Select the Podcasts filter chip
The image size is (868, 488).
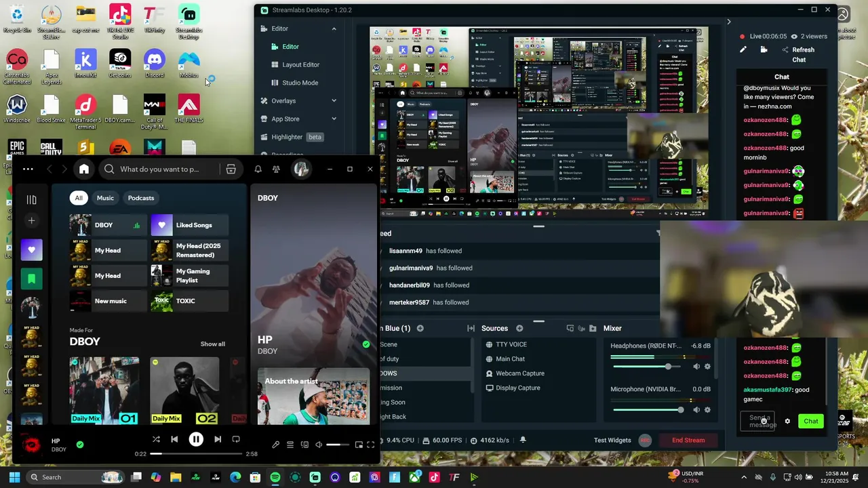[141, 198]
